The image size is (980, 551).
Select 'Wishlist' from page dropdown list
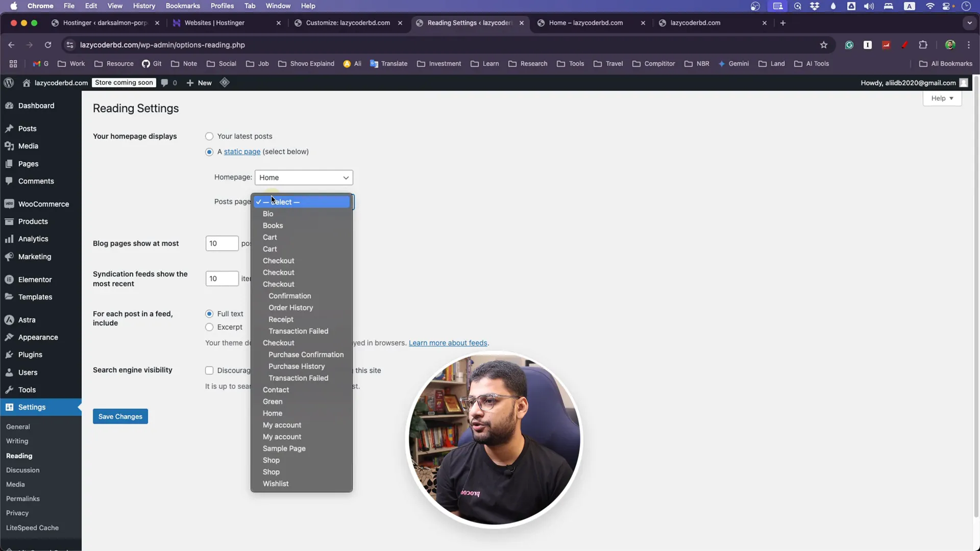(x=276, y=483)
